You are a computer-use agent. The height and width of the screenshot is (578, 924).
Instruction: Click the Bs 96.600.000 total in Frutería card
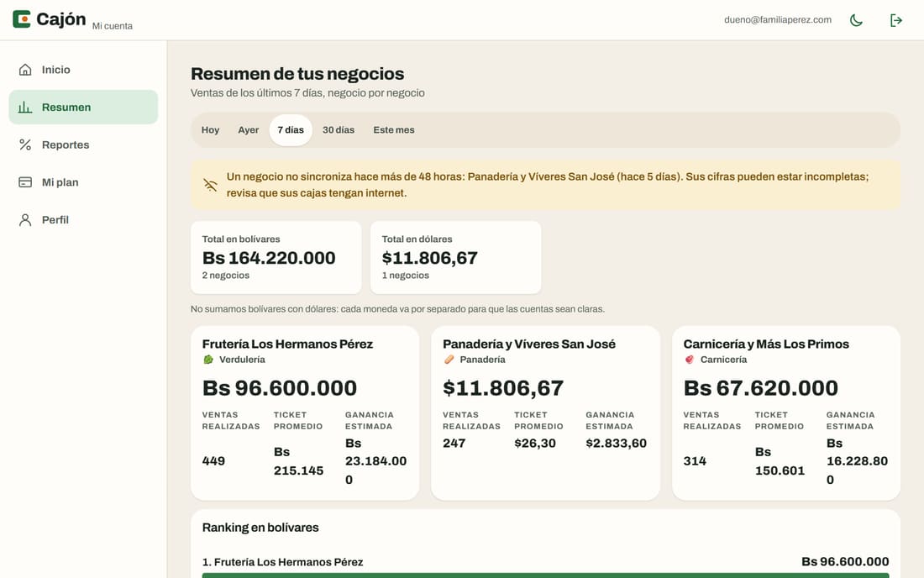tap(280, 388)
